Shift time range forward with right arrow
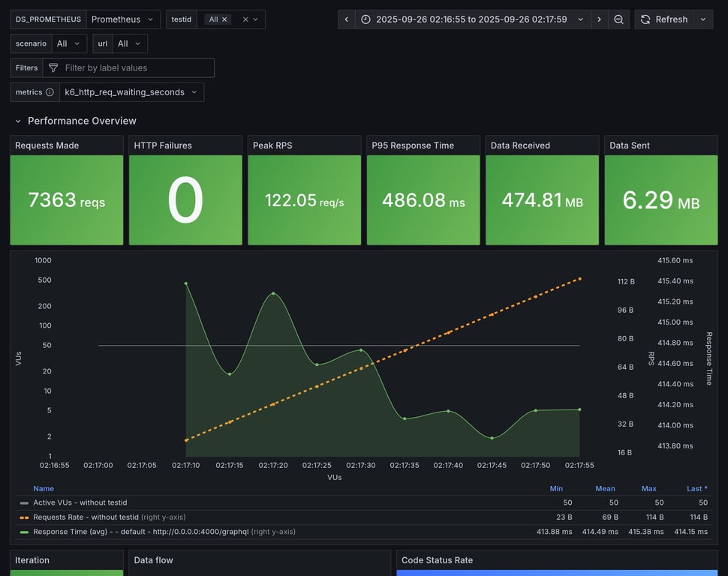The image size is (728, 576). click(x=599, y=19)
